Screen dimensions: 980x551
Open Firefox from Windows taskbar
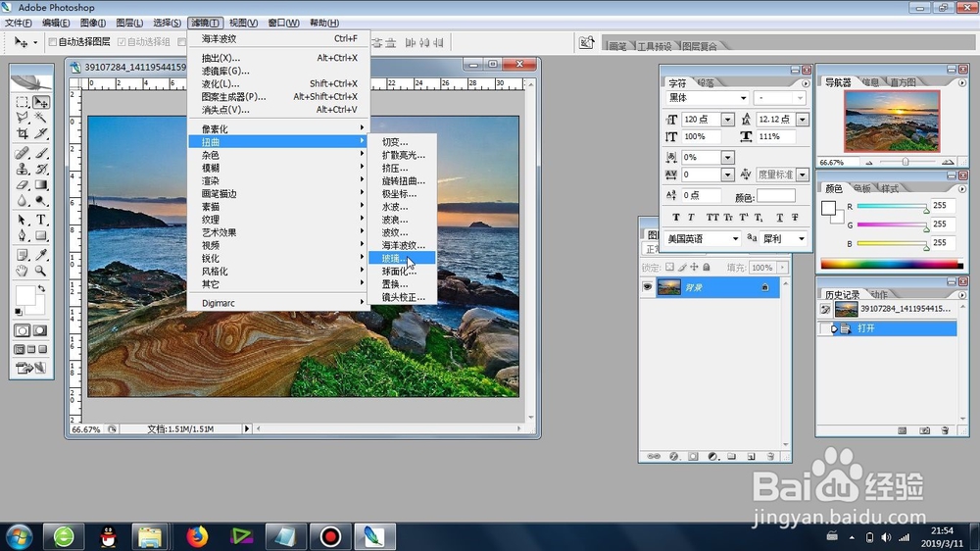point(197,536)
